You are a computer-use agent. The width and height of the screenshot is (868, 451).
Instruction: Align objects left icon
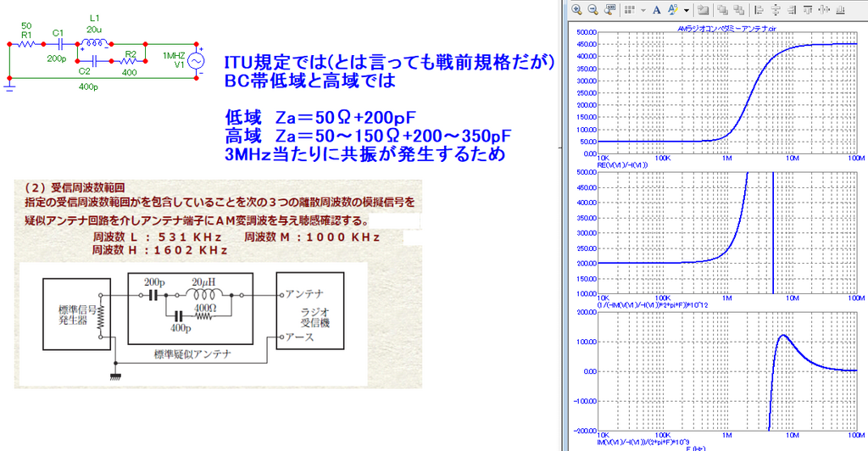(x=759, y=9)
